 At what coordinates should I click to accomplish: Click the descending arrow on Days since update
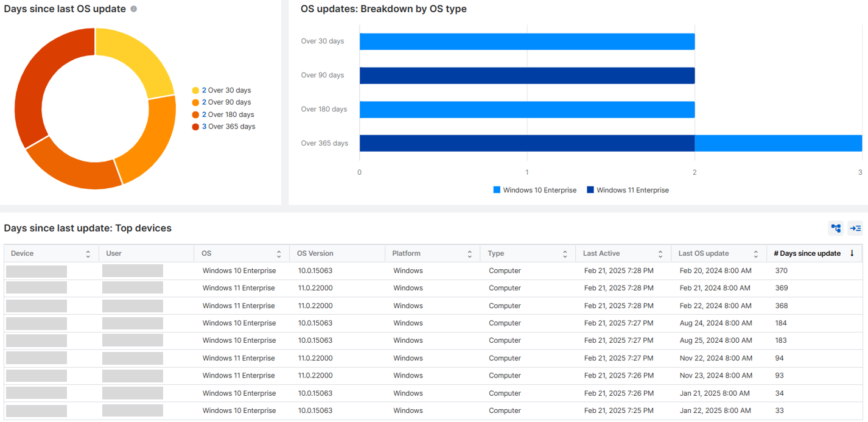pyautogui.click(x=852, y=253)
